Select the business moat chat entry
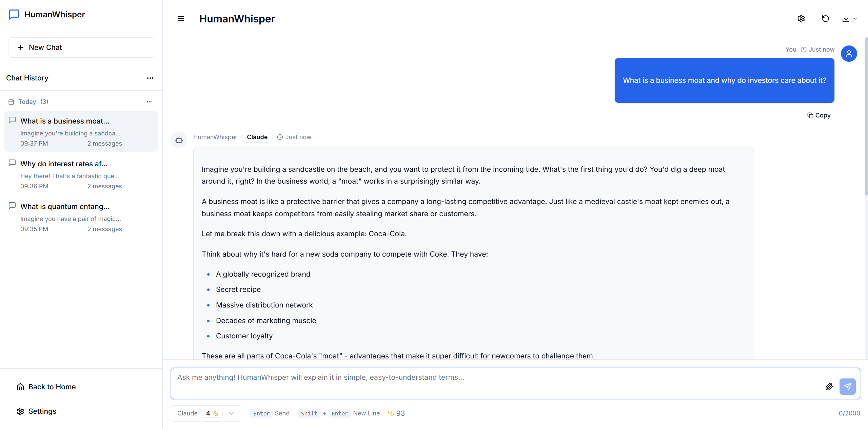Image resolution: width=868 pixels, height=429 pixels. (x=81, y=132)
